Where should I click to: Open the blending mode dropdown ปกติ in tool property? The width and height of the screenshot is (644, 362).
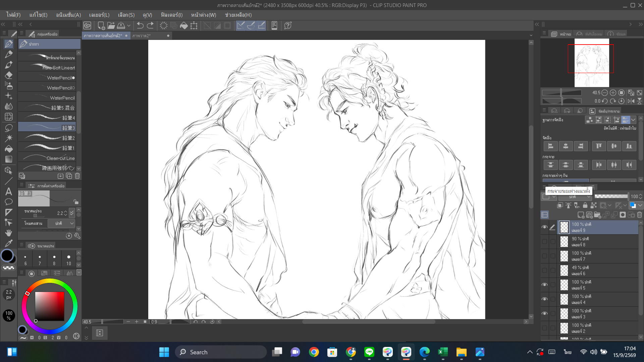point(61,223)
